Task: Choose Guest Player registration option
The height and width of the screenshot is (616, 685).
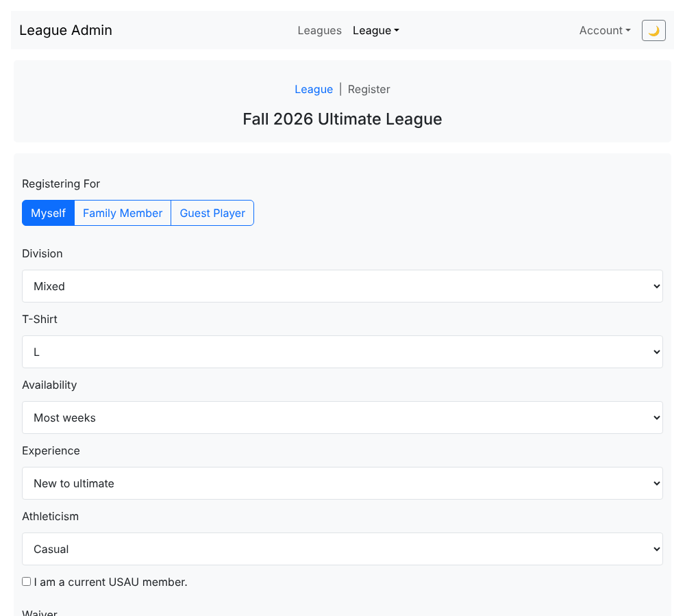Action: (x=212, y=213)
